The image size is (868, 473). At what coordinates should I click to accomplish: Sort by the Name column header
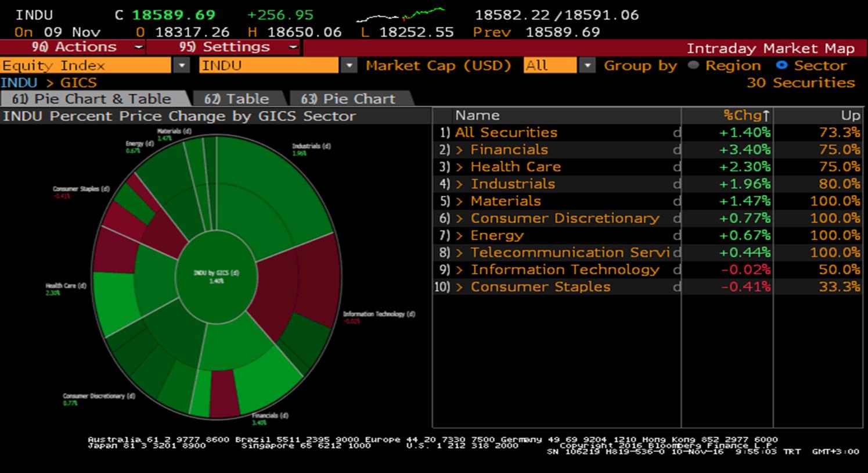477,116
